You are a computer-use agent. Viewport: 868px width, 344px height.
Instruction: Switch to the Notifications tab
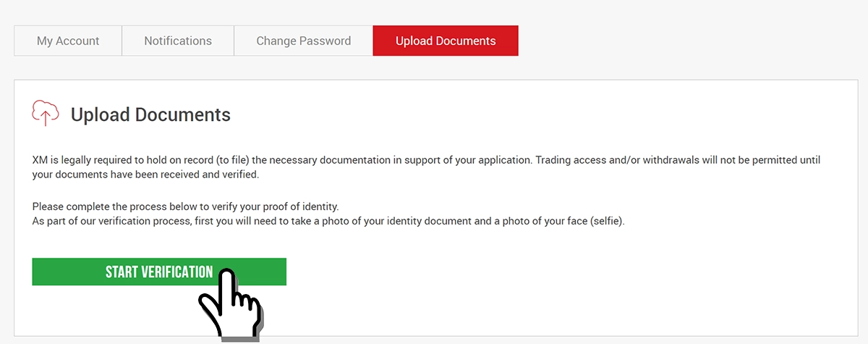coord(178,41)
